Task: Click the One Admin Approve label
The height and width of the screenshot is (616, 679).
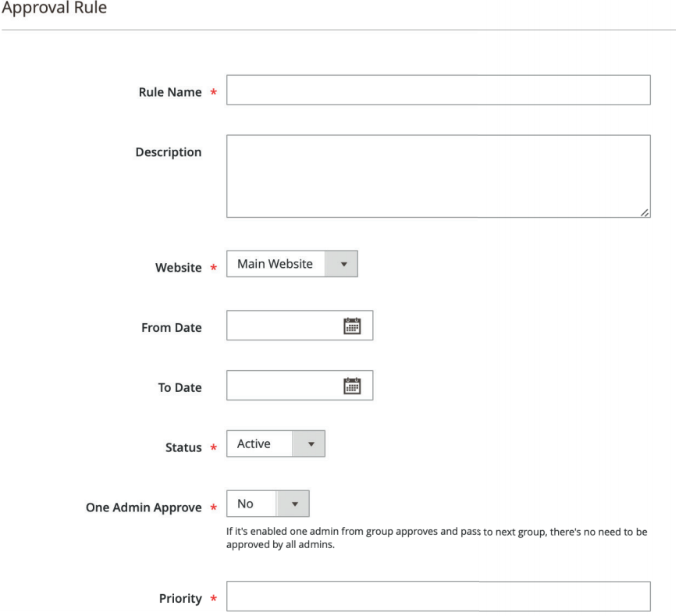Action: click(x=144, y=507)
